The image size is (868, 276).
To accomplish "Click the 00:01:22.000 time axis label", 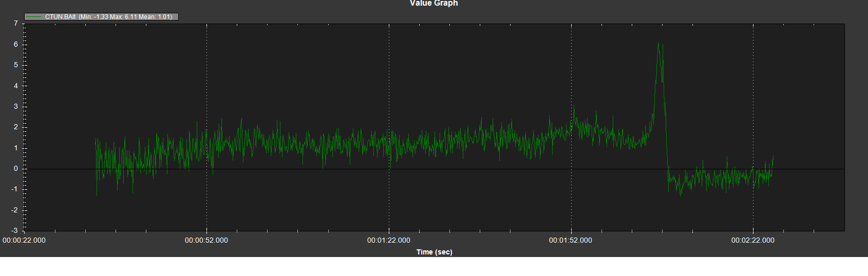I will (x=389, y=240).
